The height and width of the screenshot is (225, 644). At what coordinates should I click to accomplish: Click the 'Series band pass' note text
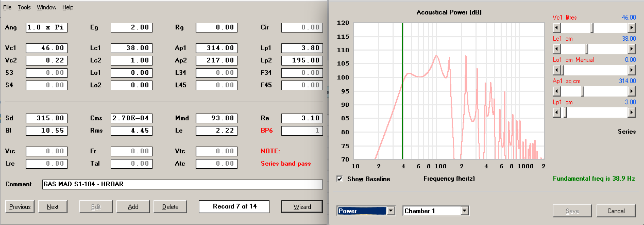click(x=286, y=164)
